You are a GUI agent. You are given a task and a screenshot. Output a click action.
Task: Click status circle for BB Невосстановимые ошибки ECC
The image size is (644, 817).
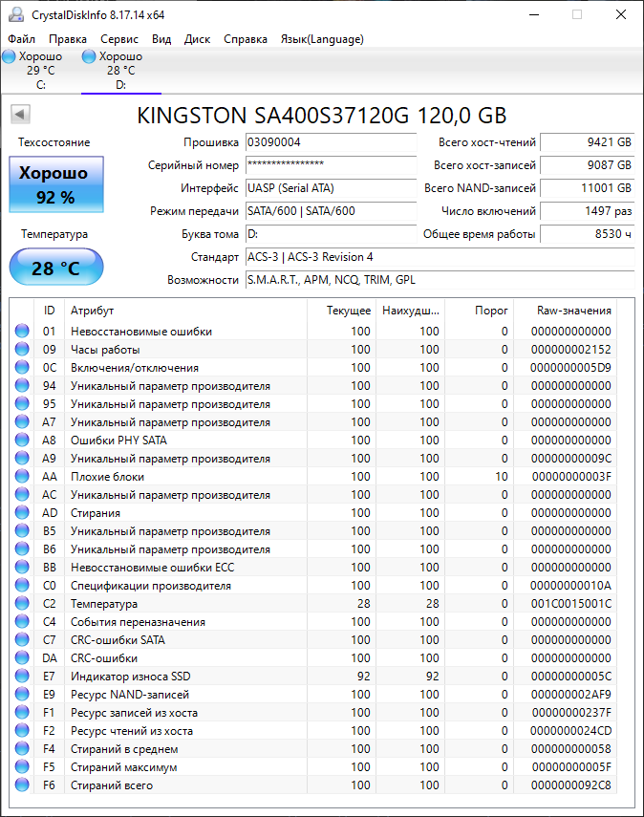point(22,567)
